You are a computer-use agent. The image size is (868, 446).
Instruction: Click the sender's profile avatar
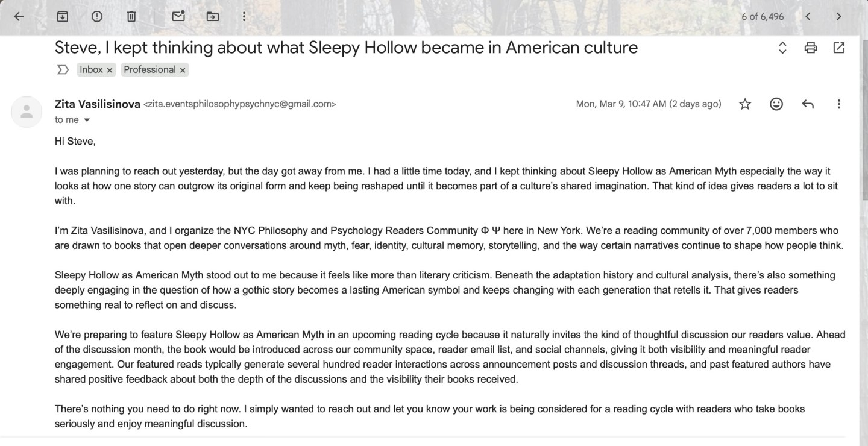[26, 111]
